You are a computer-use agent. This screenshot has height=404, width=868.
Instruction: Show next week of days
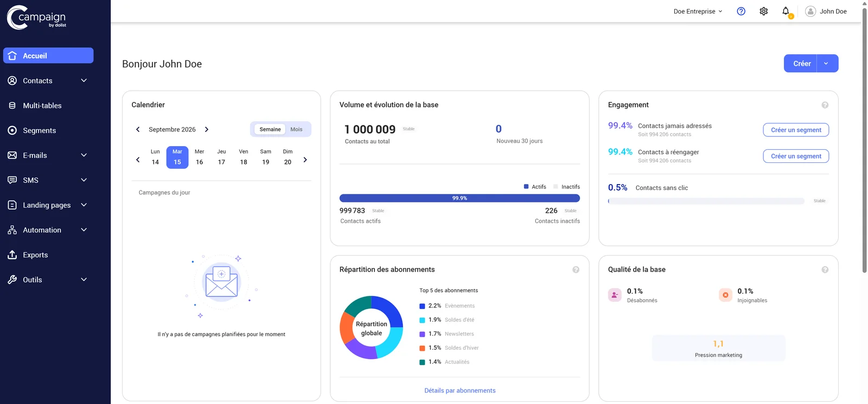(305, 160)
